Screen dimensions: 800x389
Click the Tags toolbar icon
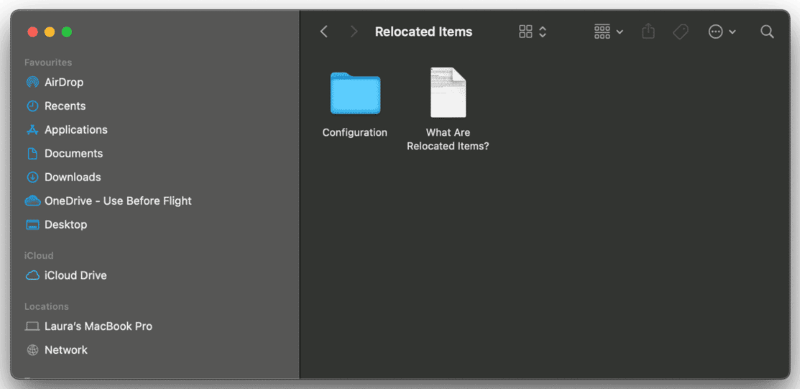click(x=680, y=32)
